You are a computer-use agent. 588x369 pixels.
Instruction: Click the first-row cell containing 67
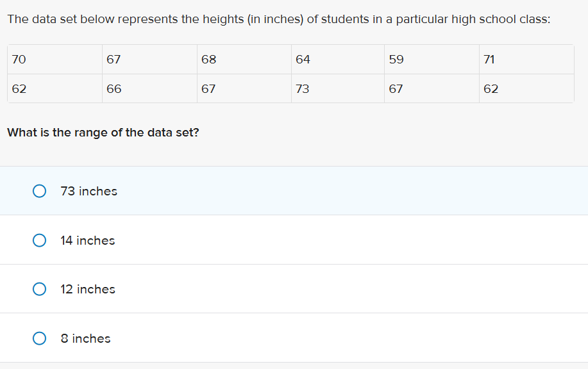click(x=149, y=59)
